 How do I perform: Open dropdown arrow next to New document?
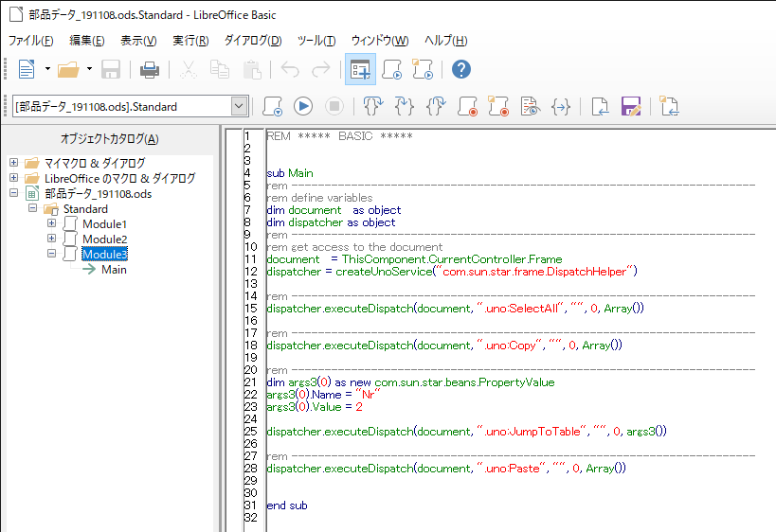47,69
